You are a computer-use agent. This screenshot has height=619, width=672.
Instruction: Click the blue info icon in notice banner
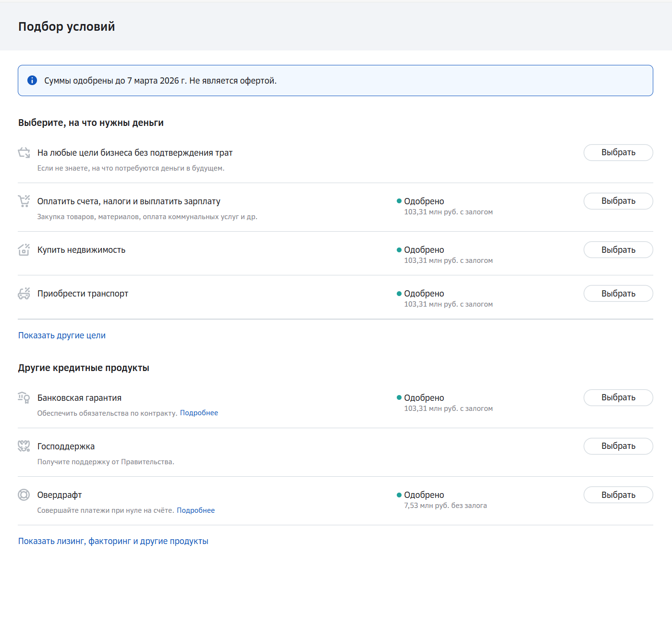32,80
